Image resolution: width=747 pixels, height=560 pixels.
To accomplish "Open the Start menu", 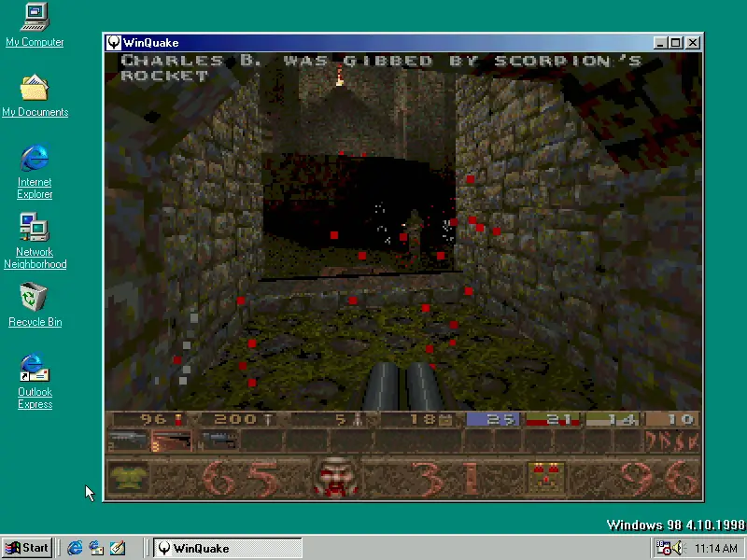I will click(27, 548).
